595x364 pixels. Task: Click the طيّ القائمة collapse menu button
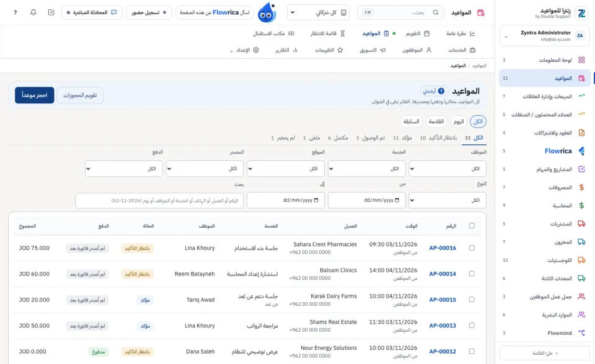coord(545,353)
